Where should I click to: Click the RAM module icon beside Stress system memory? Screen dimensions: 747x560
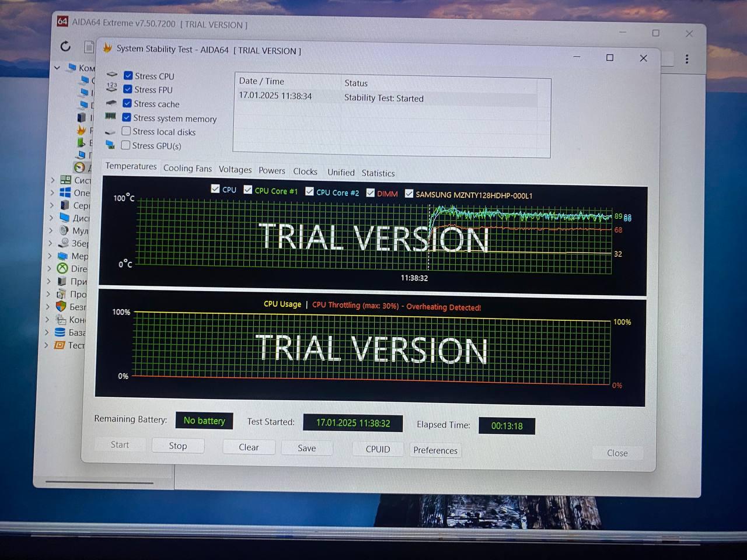tap(110, 117)
